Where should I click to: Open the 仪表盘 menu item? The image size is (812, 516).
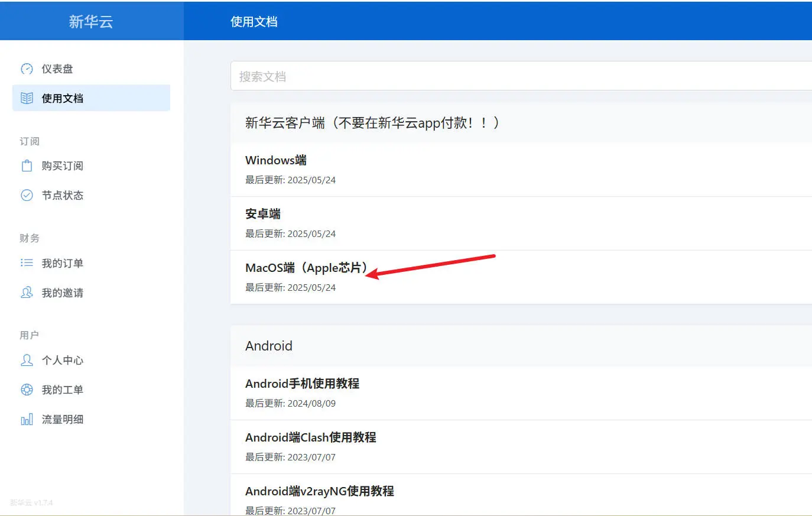(91, 69)
